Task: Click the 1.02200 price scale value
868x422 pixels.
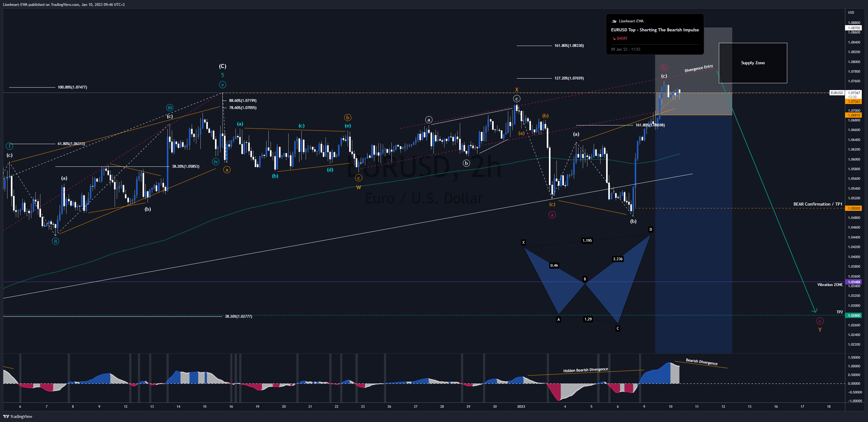Action: pyautogui.click(x=854, y=344)
